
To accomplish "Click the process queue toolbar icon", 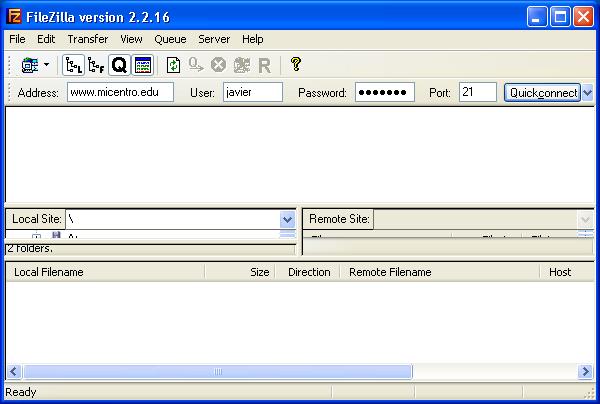I will coord(195,65).
